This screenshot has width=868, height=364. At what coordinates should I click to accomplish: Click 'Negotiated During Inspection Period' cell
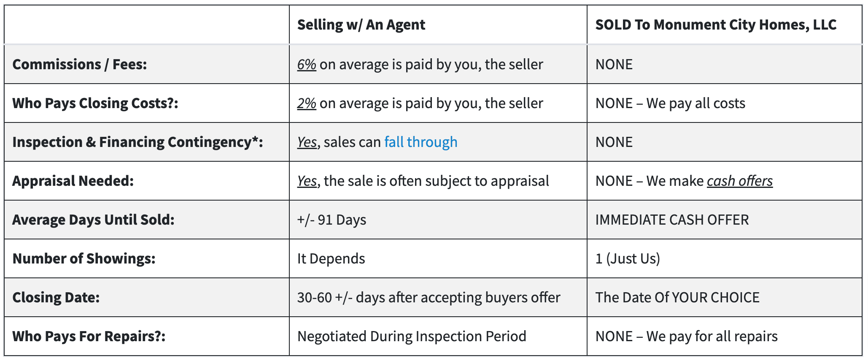(x=412, y=337)
